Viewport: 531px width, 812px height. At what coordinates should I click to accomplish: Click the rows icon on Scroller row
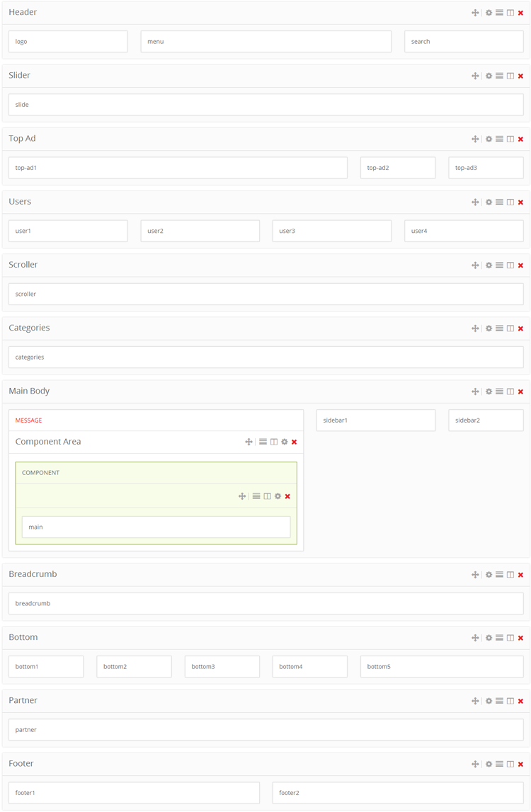click(x=499, y=265)
